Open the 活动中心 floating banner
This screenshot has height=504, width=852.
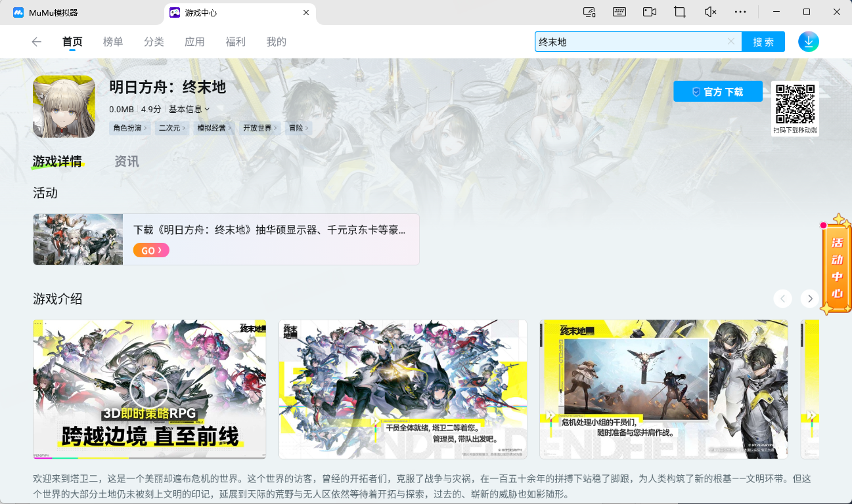click(836, 268)
